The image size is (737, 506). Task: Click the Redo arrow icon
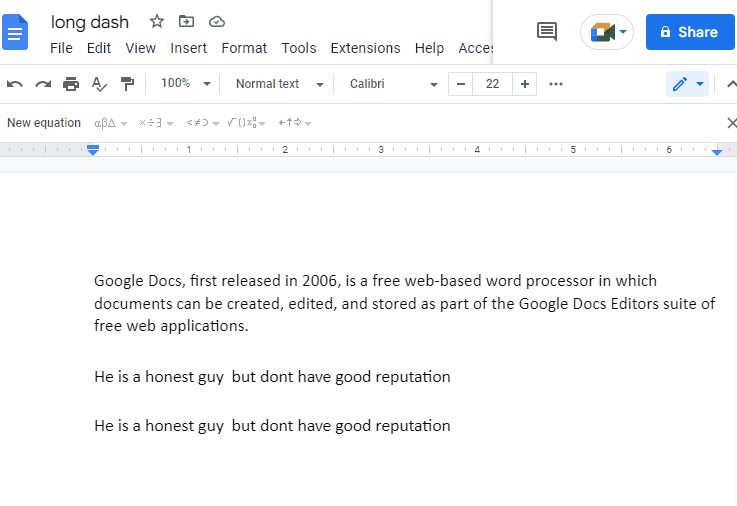[x=43, y=84]
